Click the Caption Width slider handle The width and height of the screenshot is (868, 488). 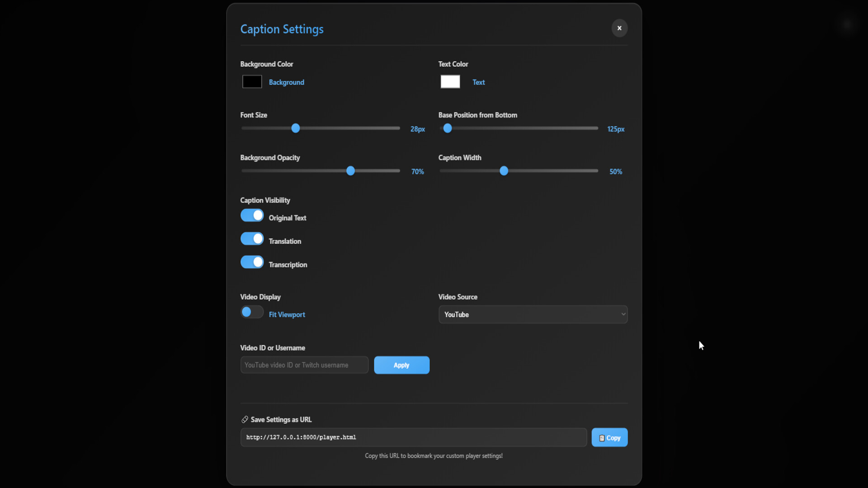(x=503, y=171)
